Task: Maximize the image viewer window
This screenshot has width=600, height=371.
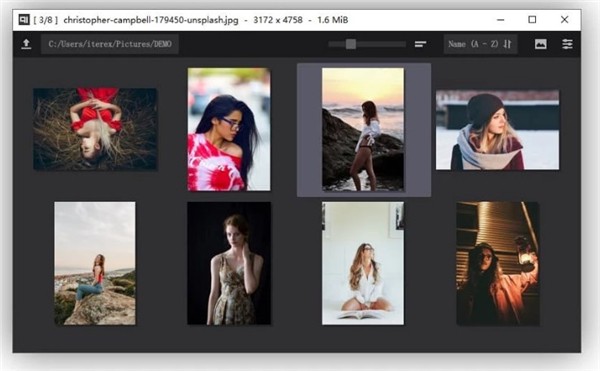Action: 532,20
